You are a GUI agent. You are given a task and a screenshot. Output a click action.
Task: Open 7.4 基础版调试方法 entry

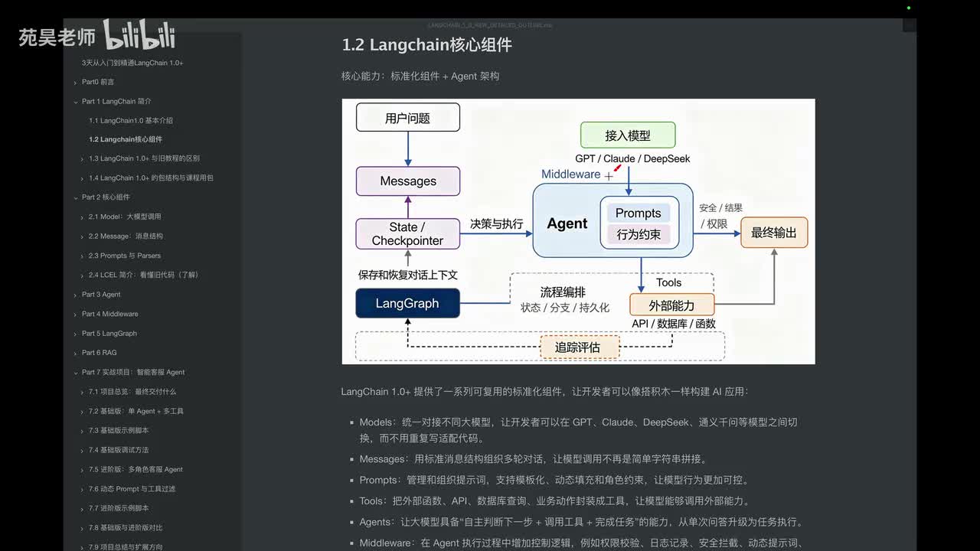pyautogui.click(x=119, y=450)
